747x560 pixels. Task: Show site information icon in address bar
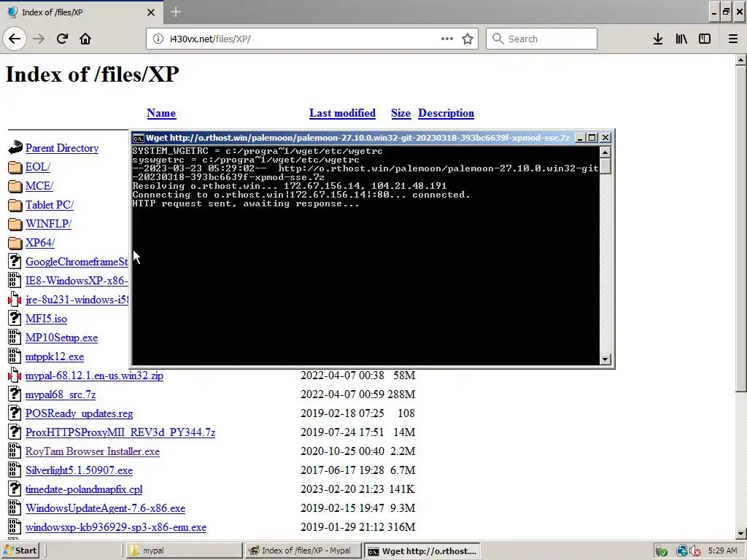158,39
